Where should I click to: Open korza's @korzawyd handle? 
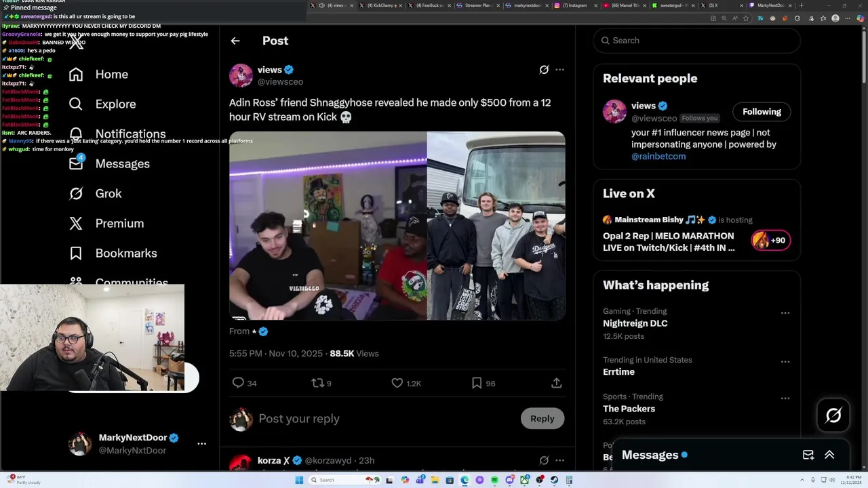click(x=330, y=461)
